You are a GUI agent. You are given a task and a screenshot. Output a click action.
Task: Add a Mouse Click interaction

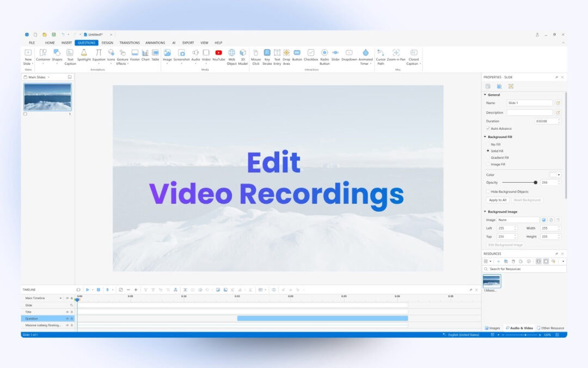point(256,57)
